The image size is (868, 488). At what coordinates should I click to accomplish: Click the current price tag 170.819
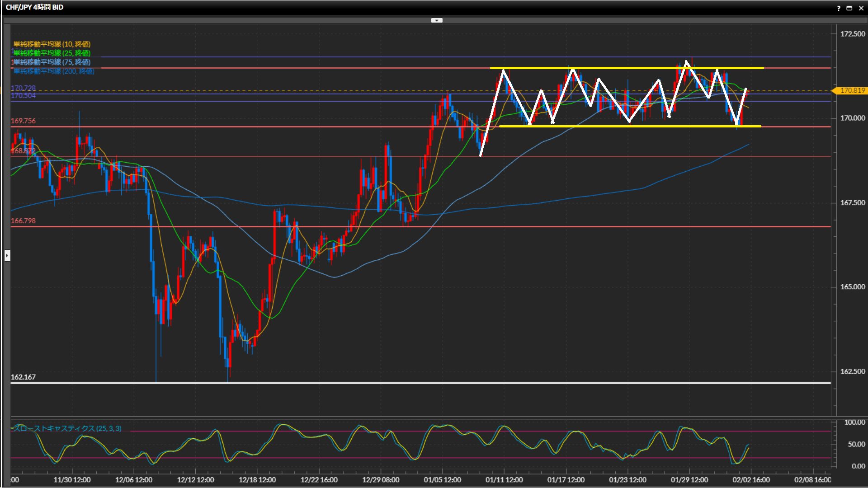coord(852,90)
